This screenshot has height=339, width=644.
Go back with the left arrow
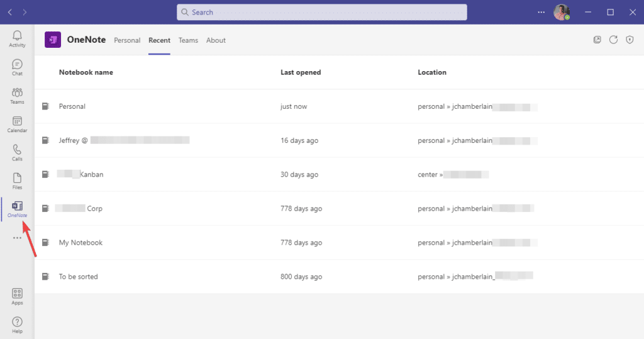point(10,13)
